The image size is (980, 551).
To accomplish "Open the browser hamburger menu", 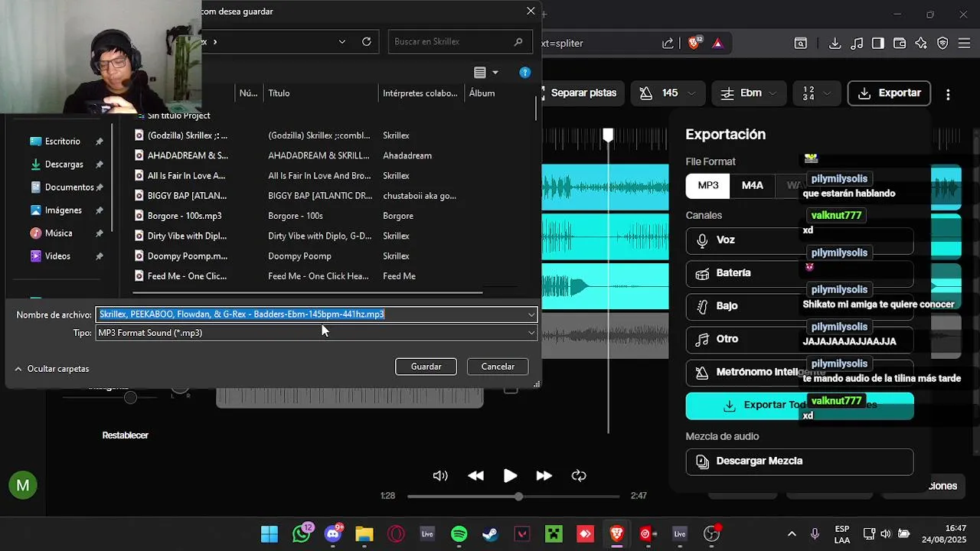I will [964, 44].
